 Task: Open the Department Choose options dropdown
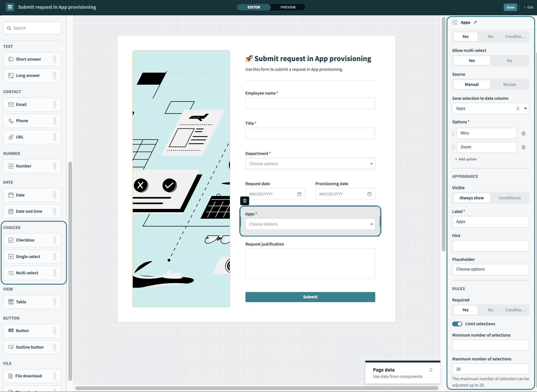[310, 163]
